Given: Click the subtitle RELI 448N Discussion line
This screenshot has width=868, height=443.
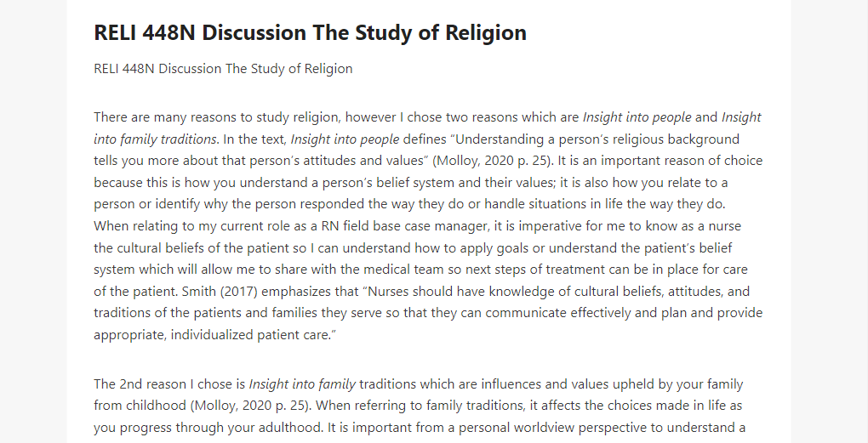Looking at the screenshot, I should coord(223,69).
